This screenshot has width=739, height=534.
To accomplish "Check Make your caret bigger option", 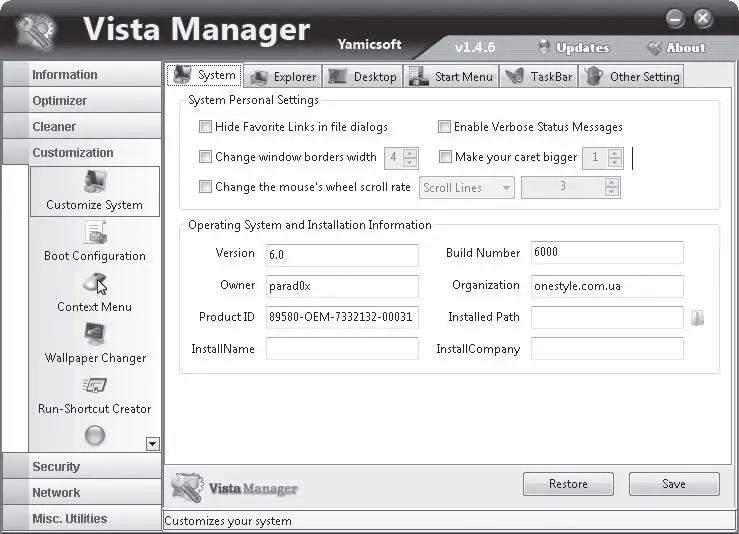I will [x=445, y=156].
